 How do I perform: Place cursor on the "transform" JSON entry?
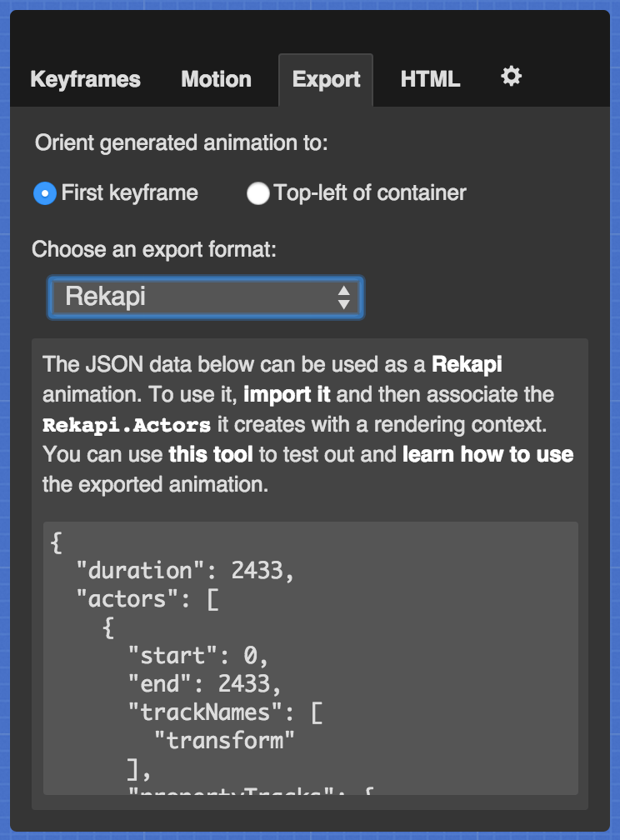[225, 740]
